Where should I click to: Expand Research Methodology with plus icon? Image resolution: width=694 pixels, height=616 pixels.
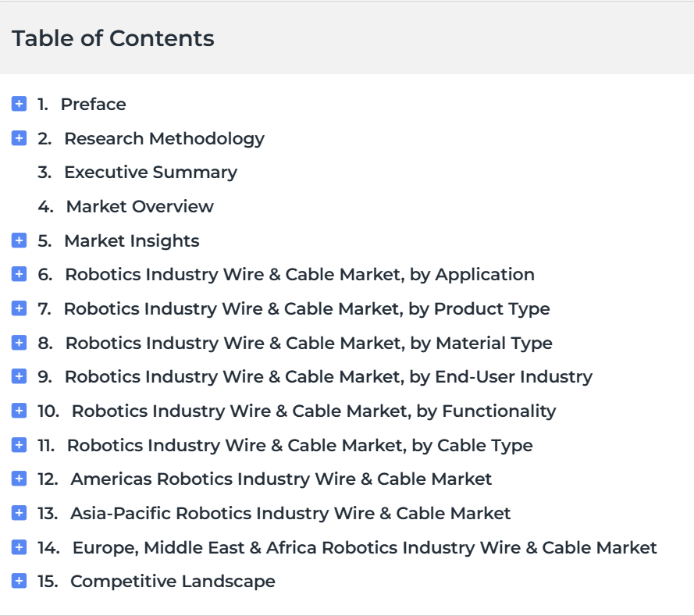(x=19, y=138)
